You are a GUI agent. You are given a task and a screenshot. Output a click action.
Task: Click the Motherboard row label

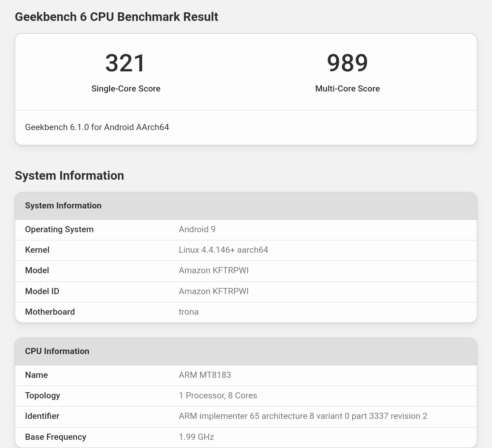coord(50,312)
